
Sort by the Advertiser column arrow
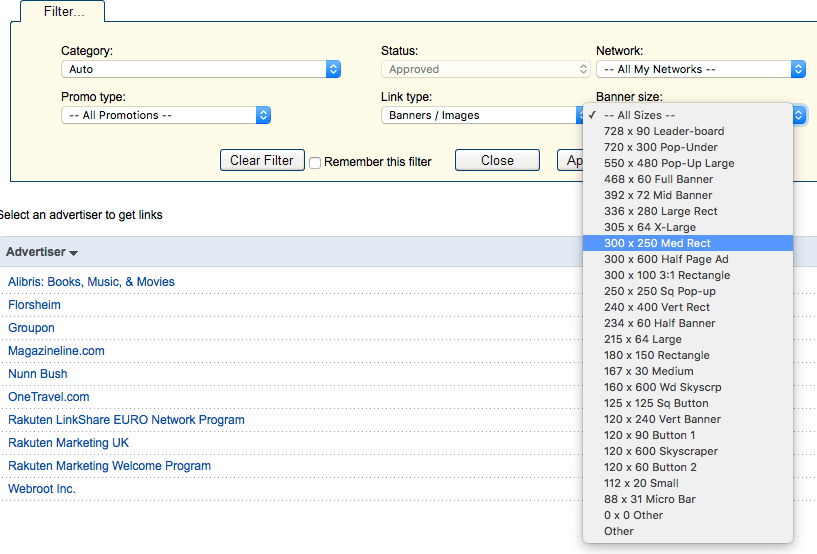(x=73, y=253)
